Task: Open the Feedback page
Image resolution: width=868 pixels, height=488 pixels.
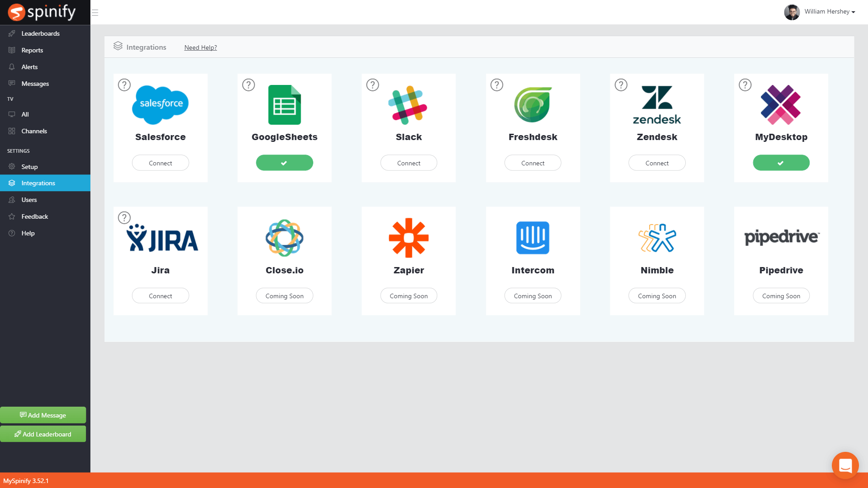Action: [45, 216]
